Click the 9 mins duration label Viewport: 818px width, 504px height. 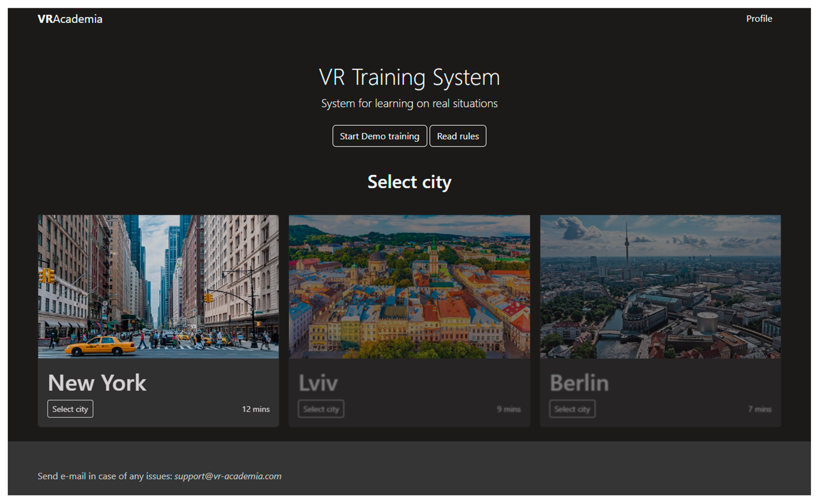tap(508, 409)
